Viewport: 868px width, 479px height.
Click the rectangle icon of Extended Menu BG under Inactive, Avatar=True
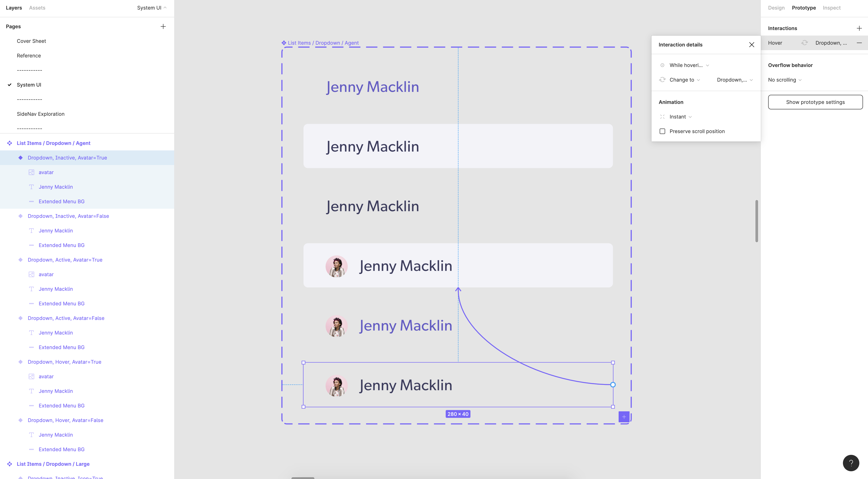(x=31, y=201)
